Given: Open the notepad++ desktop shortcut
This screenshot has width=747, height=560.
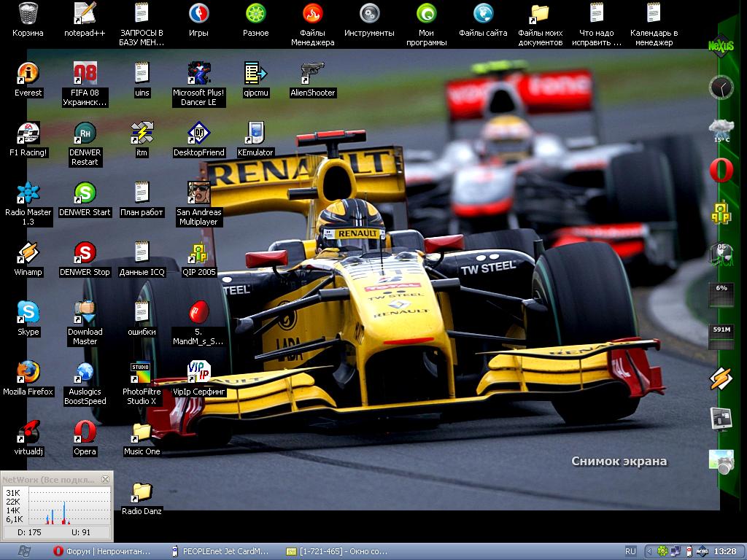Looking at the screenshot, I should (85, 14).
